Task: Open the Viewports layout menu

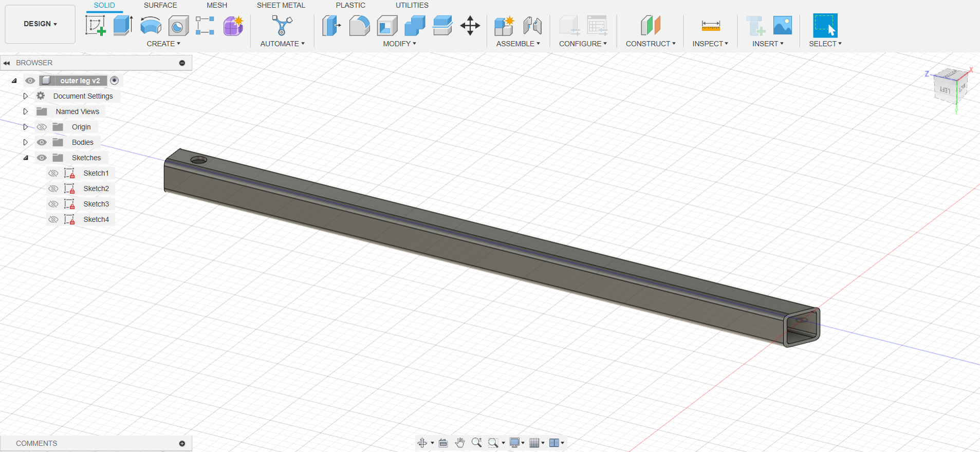Action: [557, 443]
